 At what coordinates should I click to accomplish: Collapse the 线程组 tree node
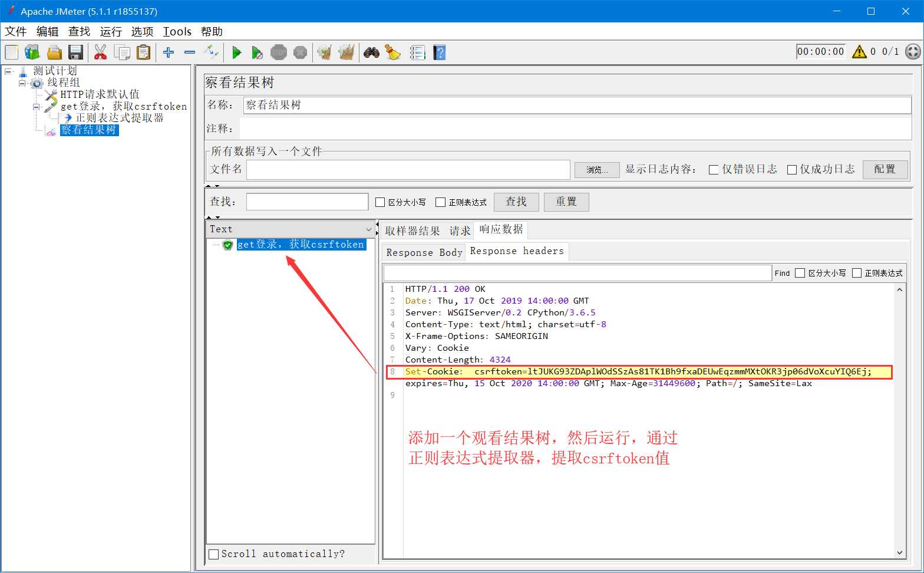pyautogui.click(x=22, y=83)
